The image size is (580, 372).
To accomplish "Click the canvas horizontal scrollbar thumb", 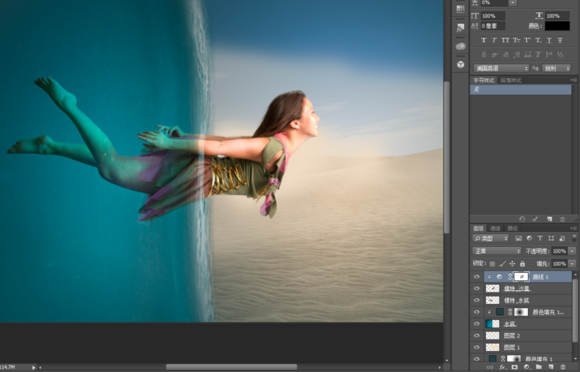I will 231,367.
